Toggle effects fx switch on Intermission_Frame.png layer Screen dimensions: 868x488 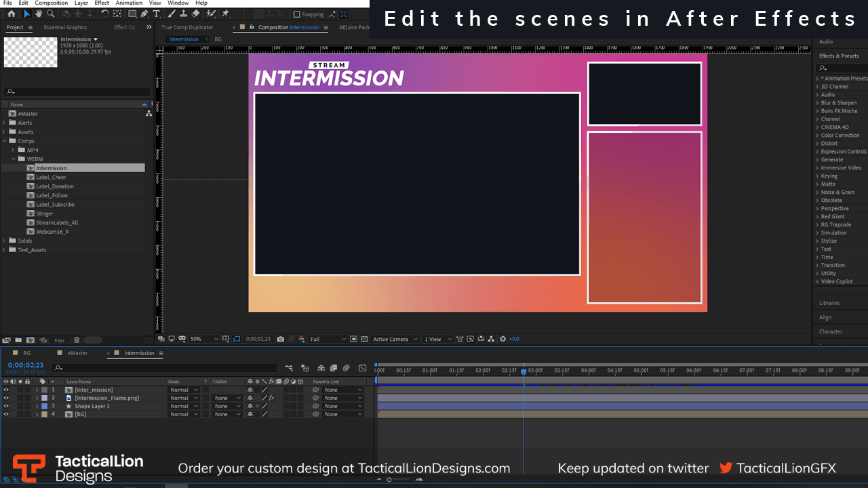click(271, 398)
